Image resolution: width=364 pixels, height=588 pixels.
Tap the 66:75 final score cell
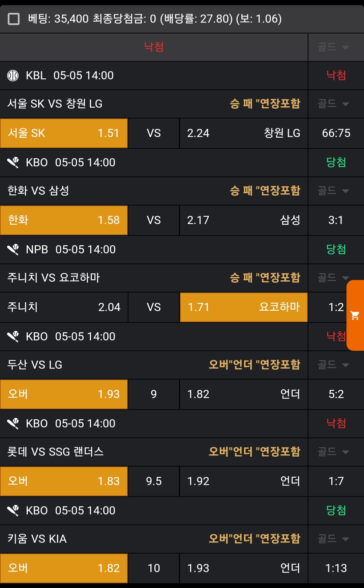[336, 133]
